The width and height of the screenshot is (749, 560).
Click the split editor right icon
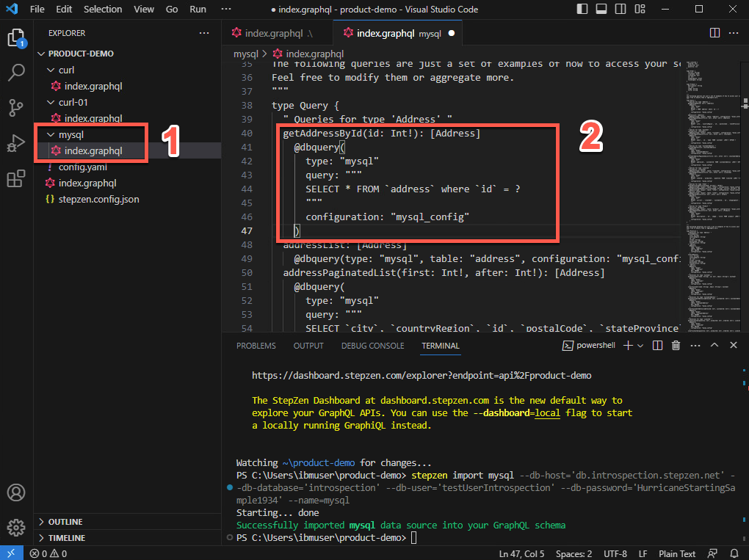[x=714, y=33]
